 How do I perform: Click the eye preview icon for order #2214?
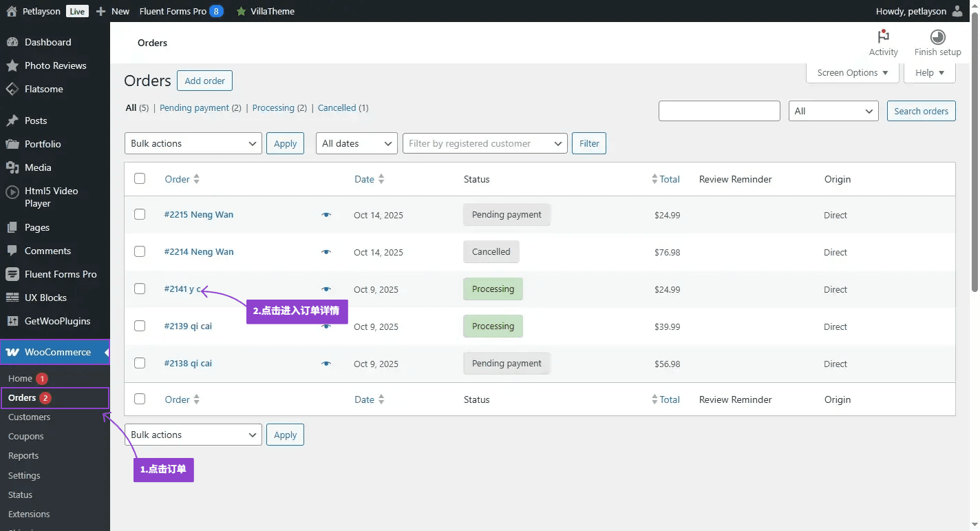326,252
